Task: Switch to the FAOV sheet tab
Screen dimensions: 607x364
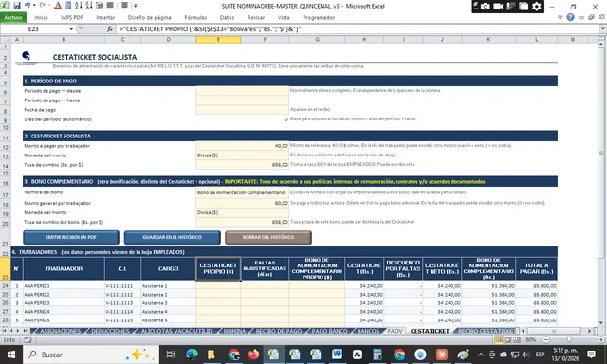Action: click(395, 331)
